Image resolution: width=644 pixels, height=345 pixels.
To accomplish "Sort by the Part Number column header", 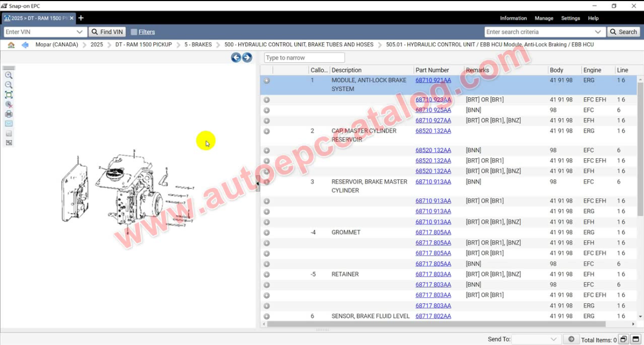I will pyautogui.click(x=432, y=70).
